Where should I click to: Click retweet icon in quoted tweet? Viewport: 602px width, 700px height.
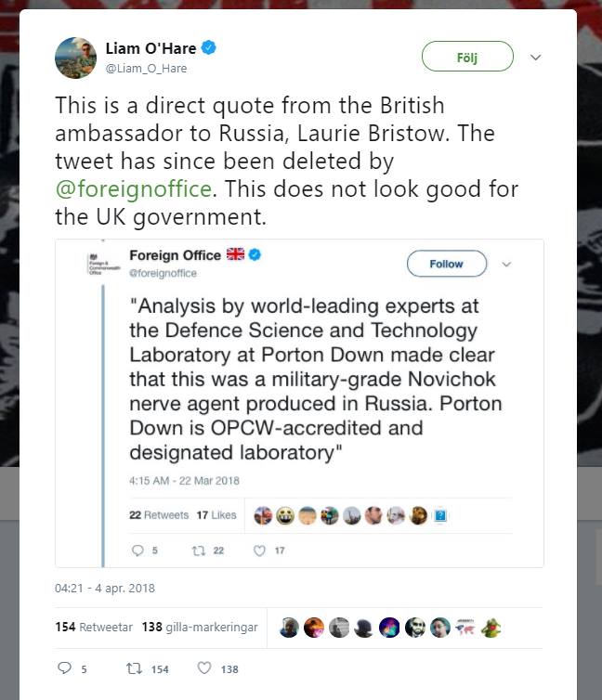[197, 551]
